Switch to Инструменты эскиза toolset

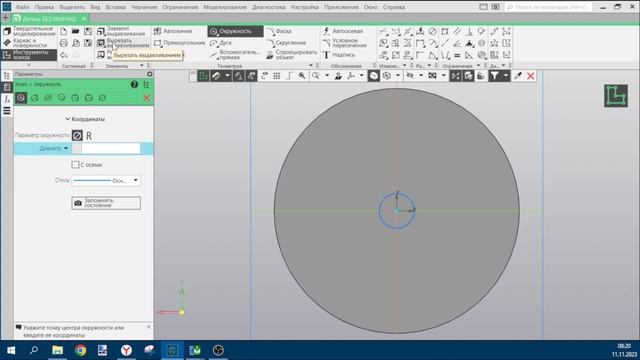pyautogui.click(x=29, y=55)
